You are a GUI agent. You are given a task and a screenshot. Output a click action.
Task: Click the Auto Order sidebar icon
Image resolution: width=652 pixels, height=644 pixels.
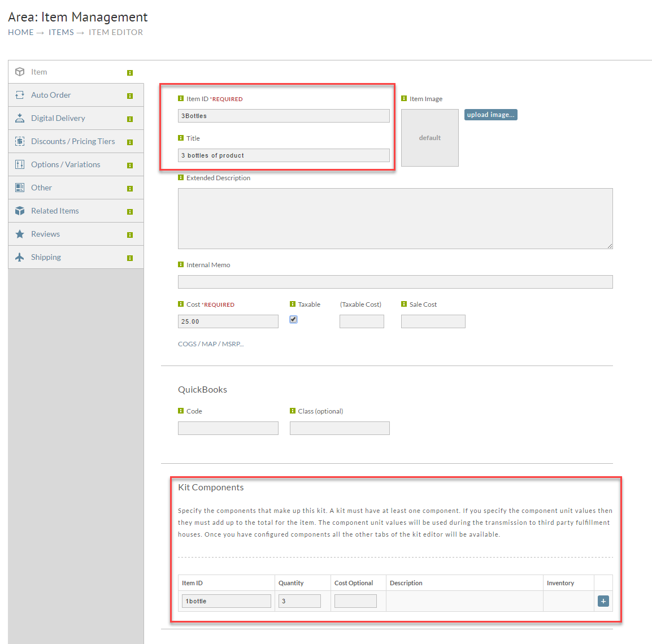tap(20, 95)
